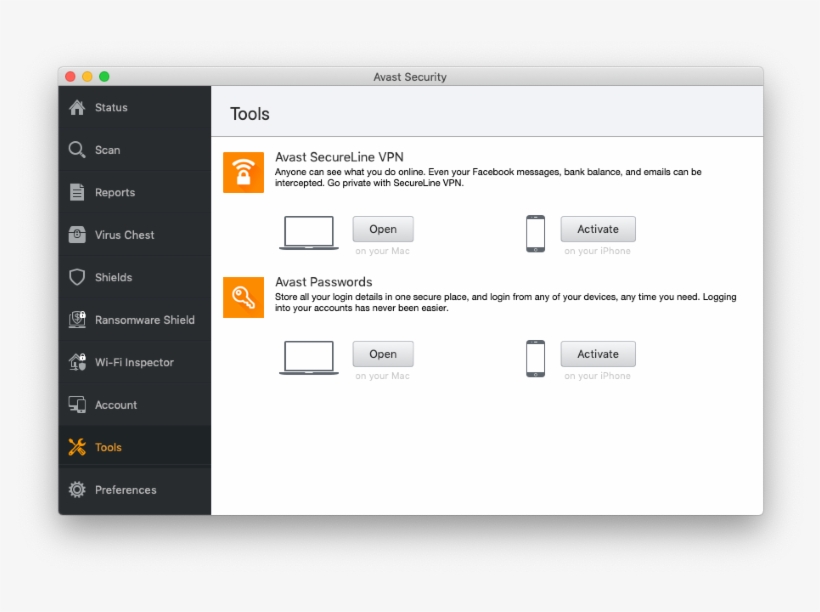Select the Status home icon
820x612 pixels.
click(77, 107)
